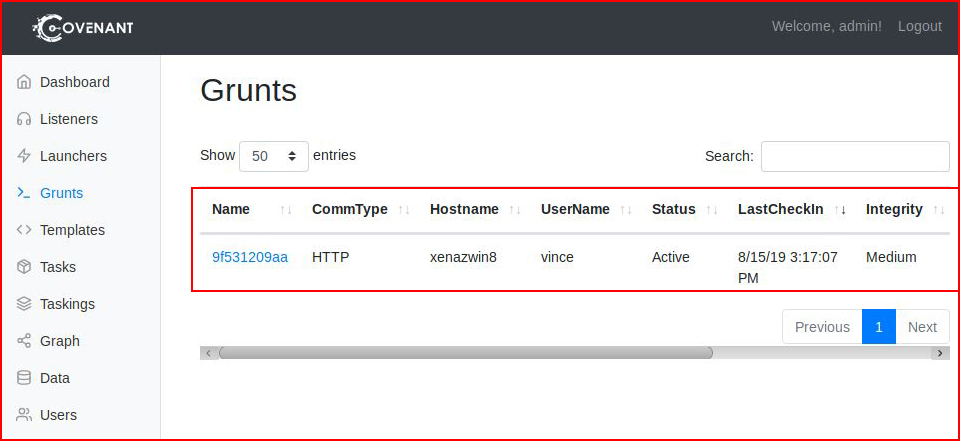Click the Launchers lightning bolt icon
960x441 pixels.
click(24, 156)
